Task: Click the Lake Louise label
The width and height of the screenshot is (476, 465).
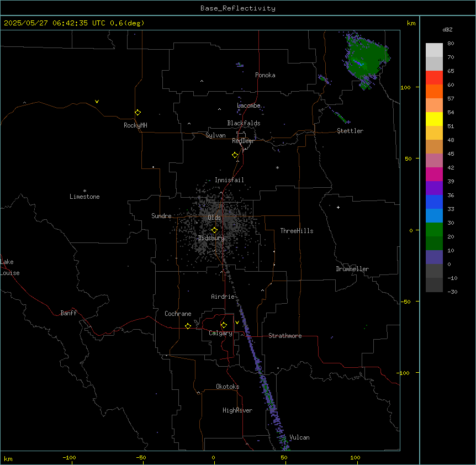Action: [10, 267]
